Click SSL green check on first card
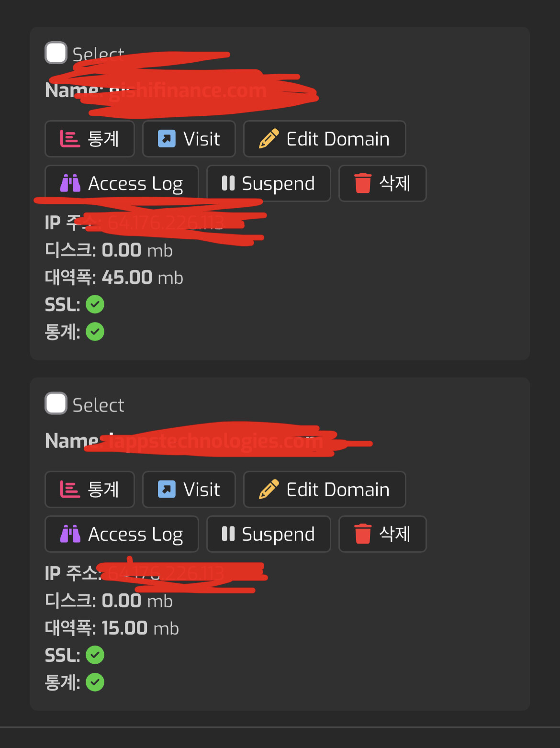 95,304
